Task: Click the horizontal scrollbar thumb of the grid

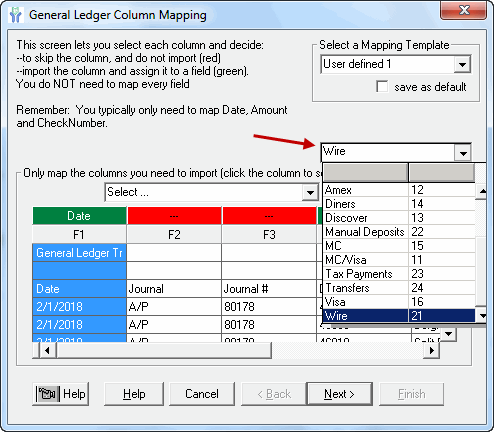Action: [x=164, y=350]
